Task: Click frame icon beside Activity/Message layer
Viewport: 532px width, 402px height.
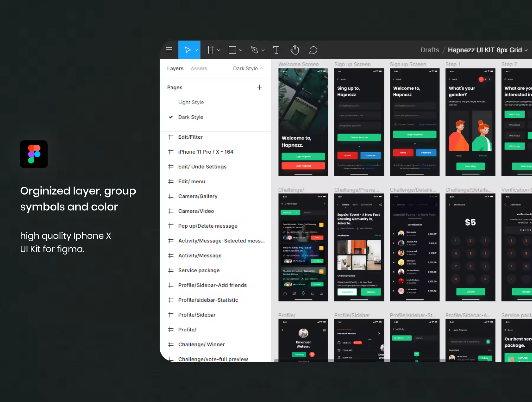Action: tap(171, 256)
